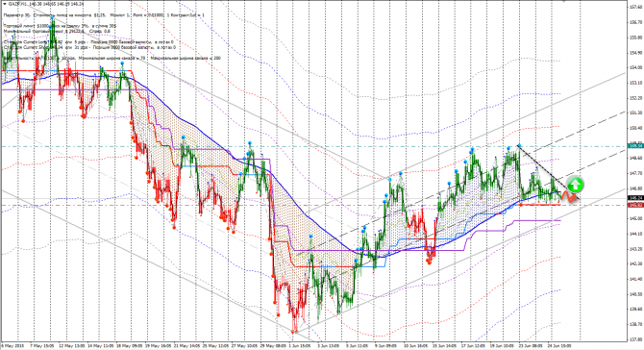
Task: Click the 143.20 price scale label
Action: (x=636, y=249)
